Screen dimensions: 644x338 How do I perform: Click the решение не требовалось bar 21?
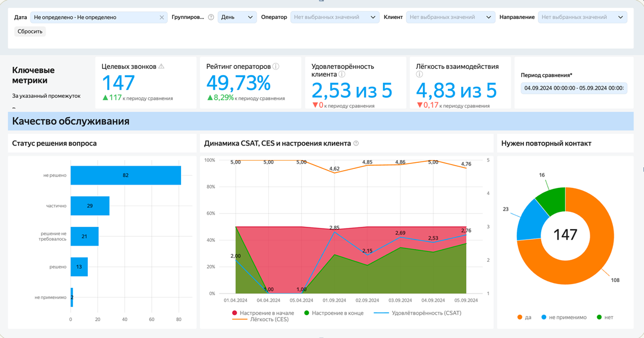pyautogui.click(x=84, y=237)
